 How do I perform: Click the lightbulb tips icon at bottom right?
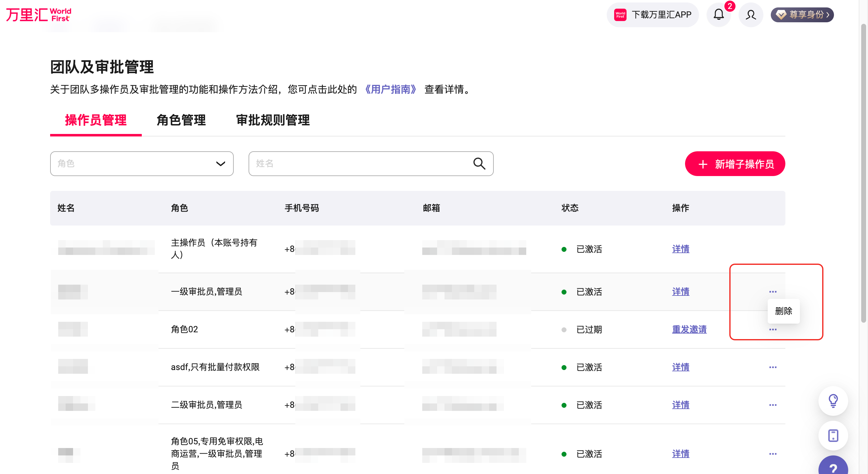pos(833,401)
